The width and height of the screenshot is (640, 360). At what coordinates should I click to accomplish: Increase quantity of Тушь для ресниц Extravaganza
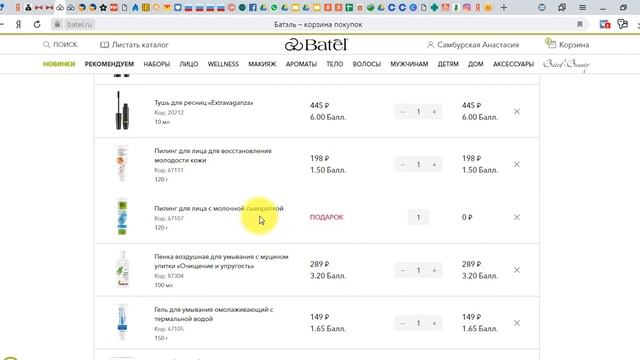point(434,111)
